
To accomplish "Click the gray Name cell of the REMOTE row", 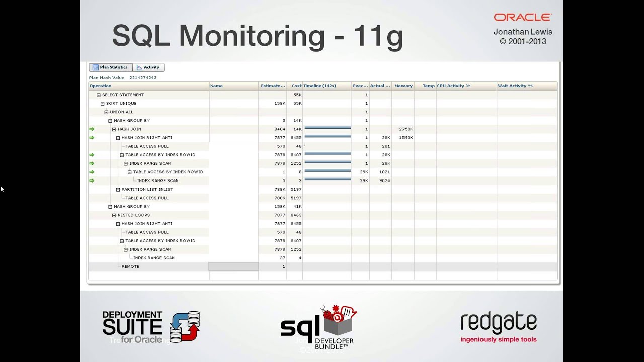I will pyautogui.click(x=233, y=266).
